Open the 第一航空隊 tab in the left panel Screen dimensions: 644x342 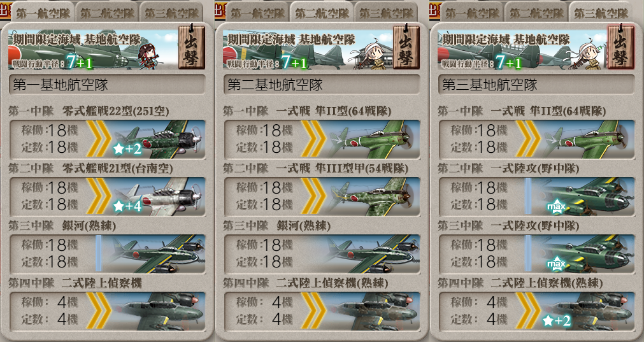click(43, 12)
